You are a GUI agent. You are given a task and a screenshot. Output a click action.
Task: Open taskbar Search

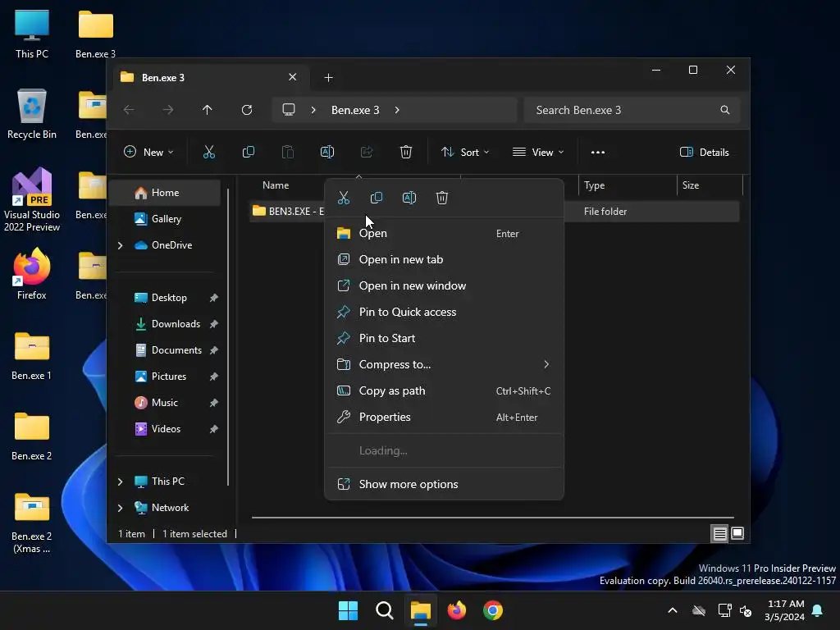tap(385, 610)
